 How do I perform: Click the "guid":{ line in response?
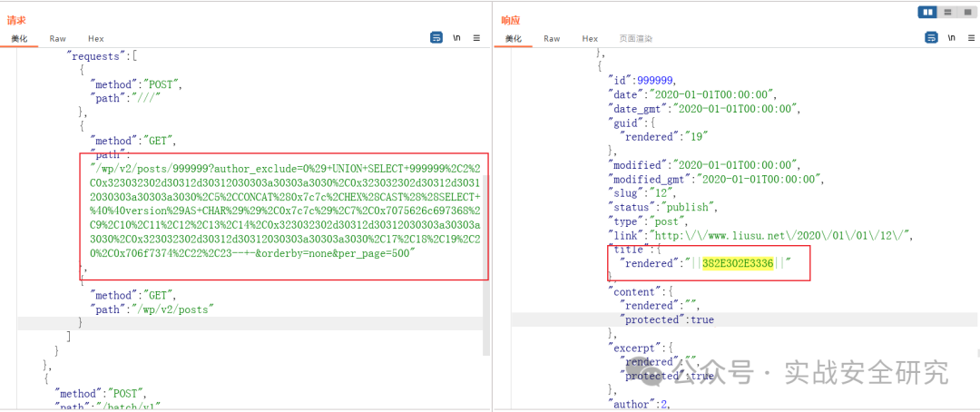click(x=633, y=123)
